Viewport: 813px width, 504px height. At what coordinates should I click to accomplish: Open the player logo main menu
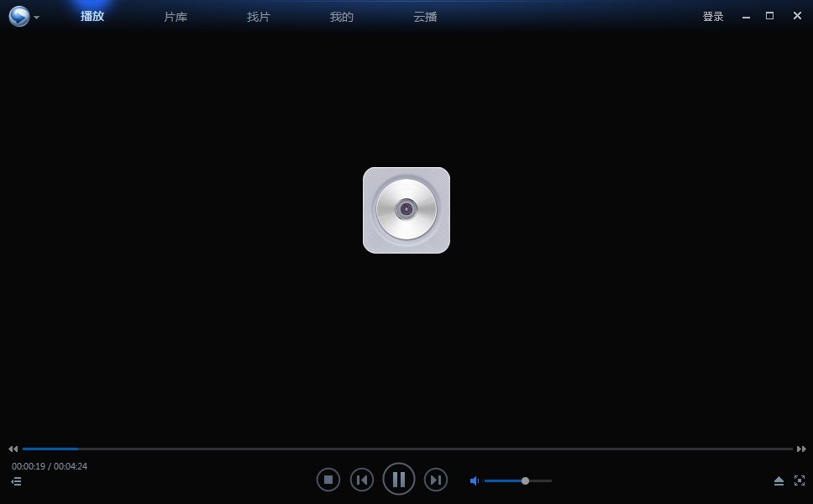point(19,17)
